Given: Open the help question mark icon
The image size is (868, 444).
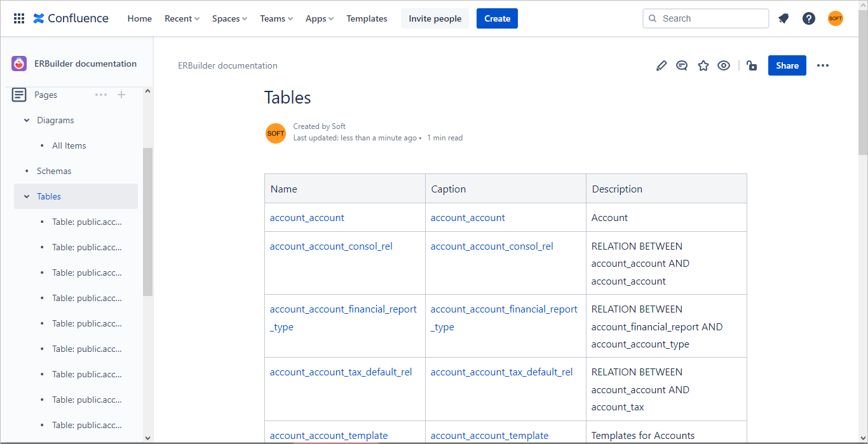Looking at the screenshot, I should [x=809, y=18].
